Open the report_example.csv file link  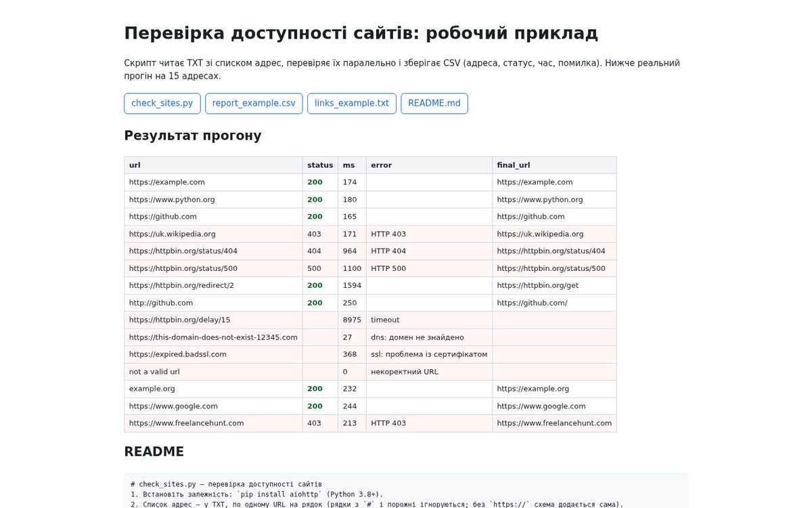click(254, 104)
